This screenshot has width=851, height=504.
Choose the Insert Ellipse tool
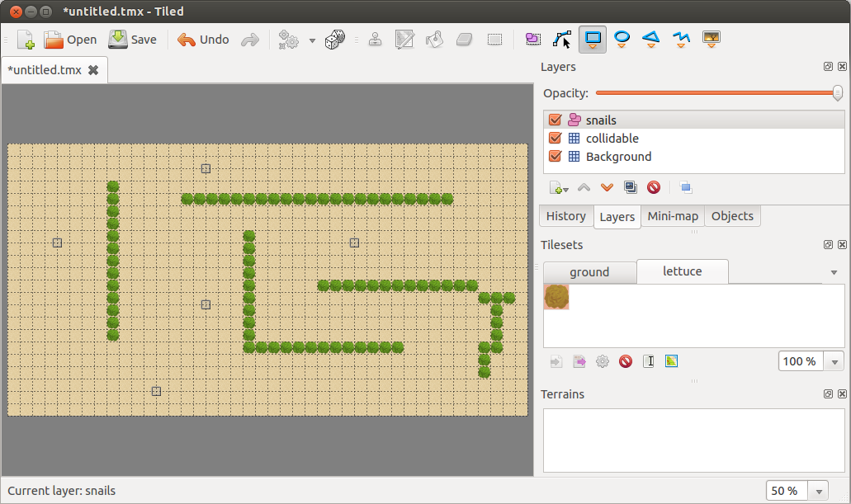[x=622, y=39]
